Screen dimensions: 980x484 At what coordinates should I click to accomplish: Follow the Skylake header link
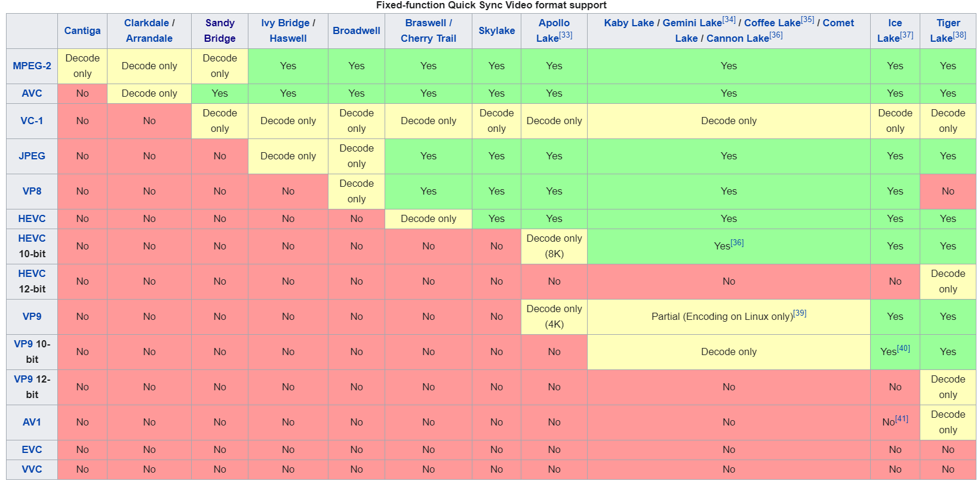[x=496, y=30]
